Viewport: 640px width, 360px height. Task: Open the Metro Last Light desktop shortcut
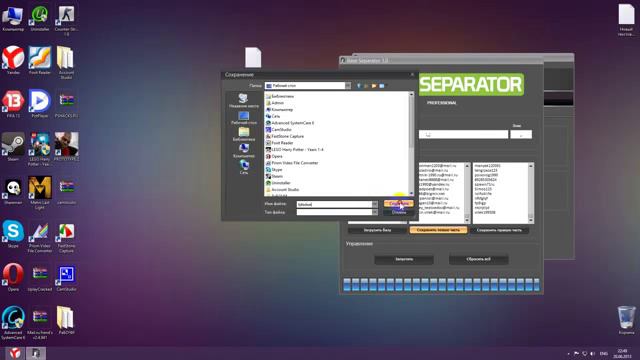click(40, 192)
